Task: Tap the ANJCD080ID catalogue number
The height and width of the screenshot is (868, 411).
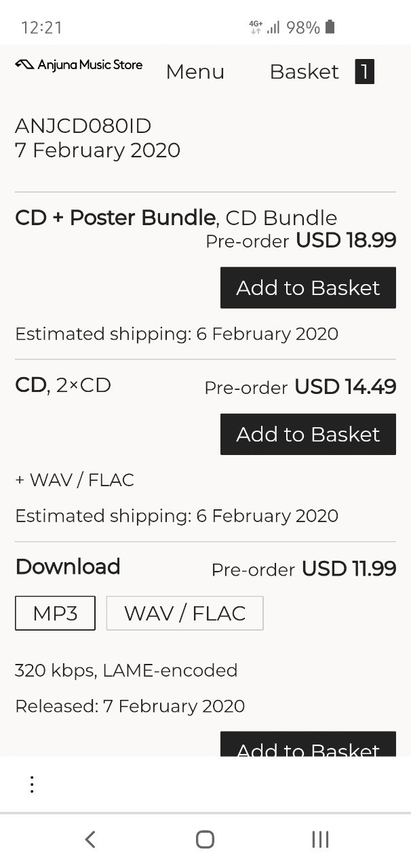Action: pos(83,126)
